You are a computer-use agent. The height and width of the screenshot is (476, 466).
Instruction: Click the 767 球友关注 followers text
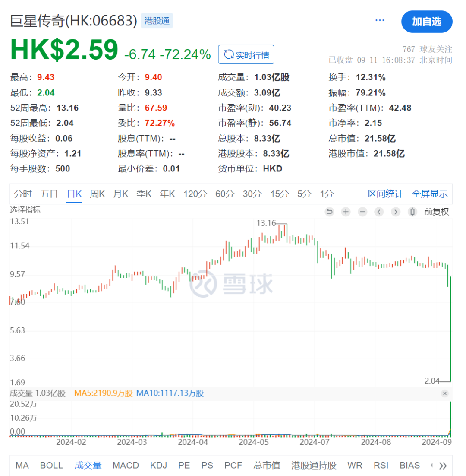(427, 49)
